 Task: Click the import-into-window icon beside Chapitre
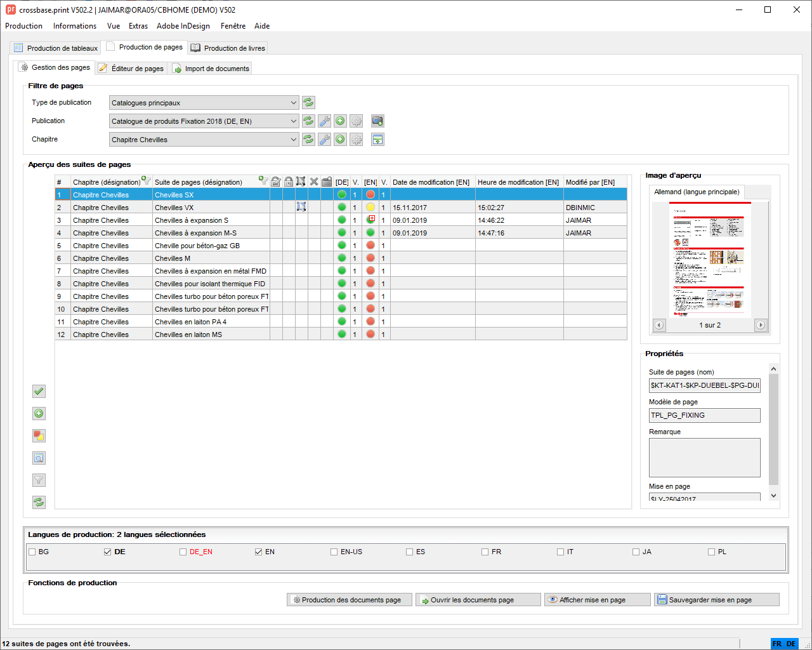click(x=377, y=139)
